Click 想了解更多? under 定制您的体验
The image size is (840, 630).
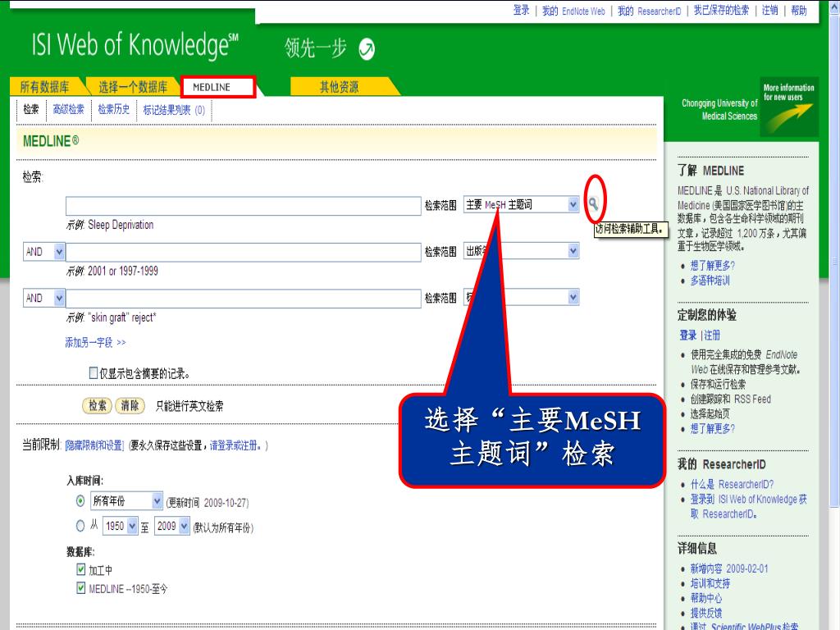[x=713, y=428]
